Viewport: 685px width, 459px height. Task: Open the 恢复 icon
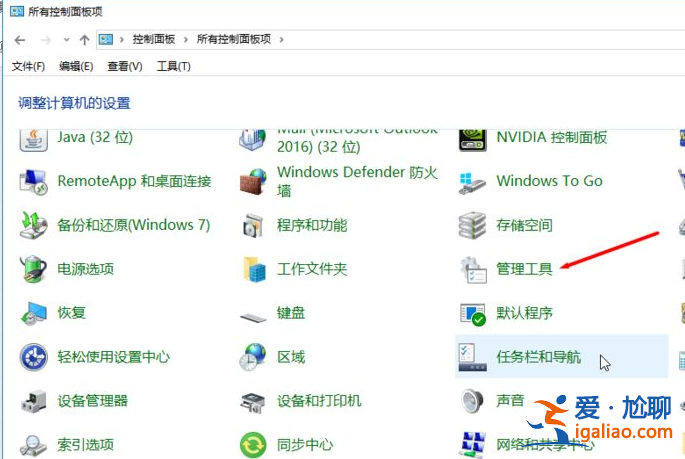click(34, 313)
